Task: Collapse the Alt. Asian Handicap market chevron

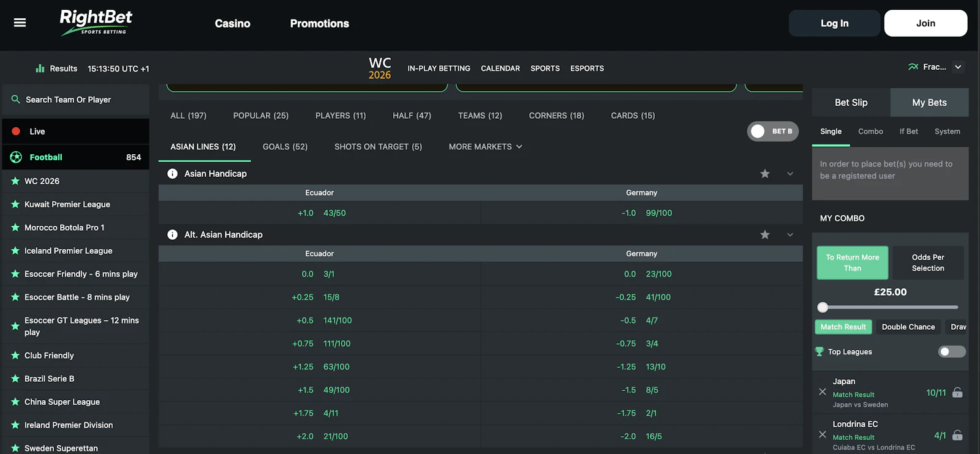Action: point(790,235)
